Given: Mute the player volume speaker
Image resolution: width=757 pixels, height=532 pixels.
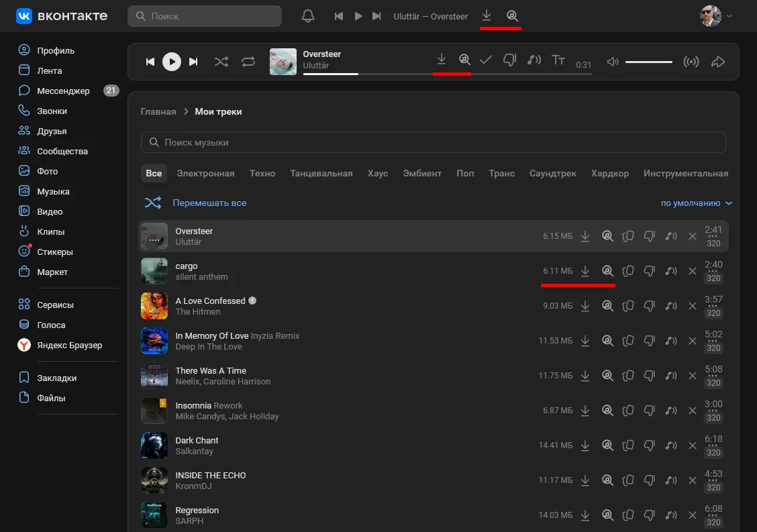Looking at the screenshot, I should 613,62.
